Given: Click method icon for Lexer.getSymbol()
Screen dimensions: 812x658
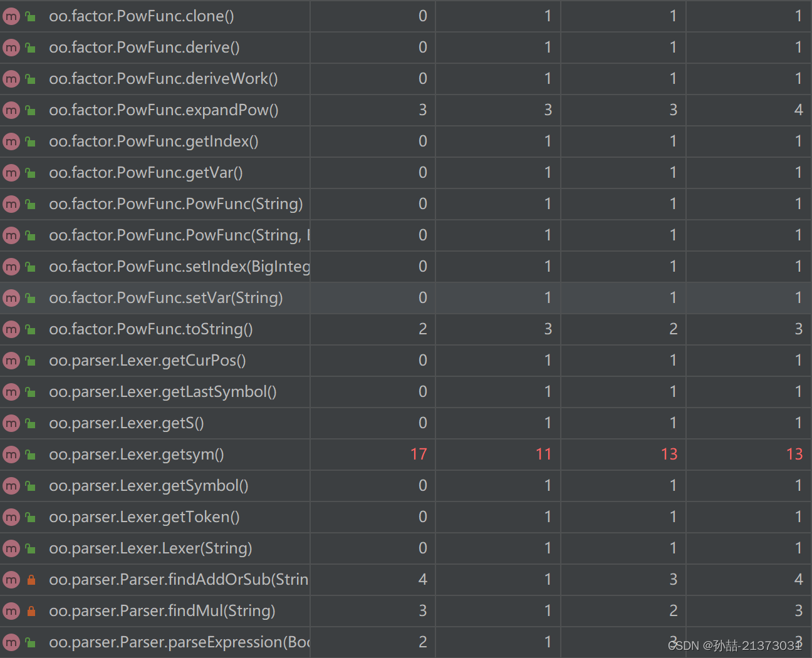Looking at the screenshot, I should coord(11,486).
